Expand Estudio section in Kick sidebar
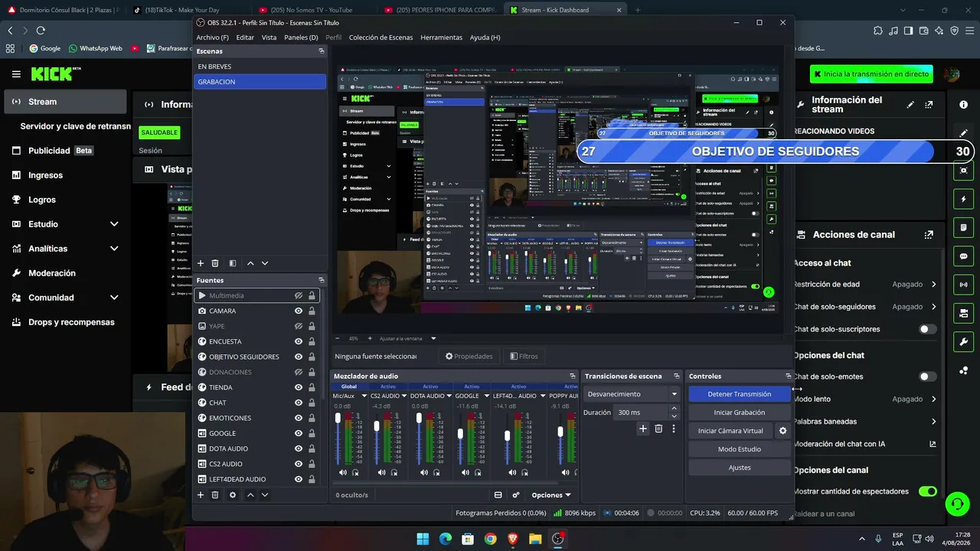The image size is (980, 551). tap(114, 224)
